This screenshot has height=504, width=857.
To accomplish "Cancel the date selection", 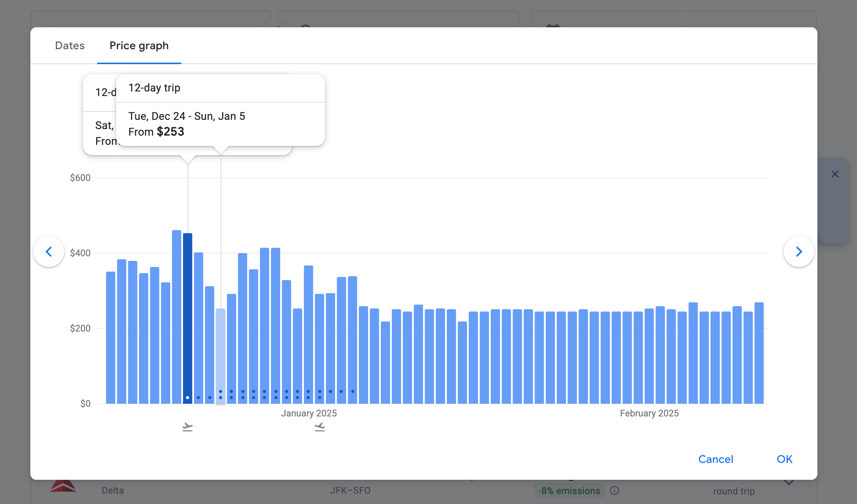I will coord(715,459).
